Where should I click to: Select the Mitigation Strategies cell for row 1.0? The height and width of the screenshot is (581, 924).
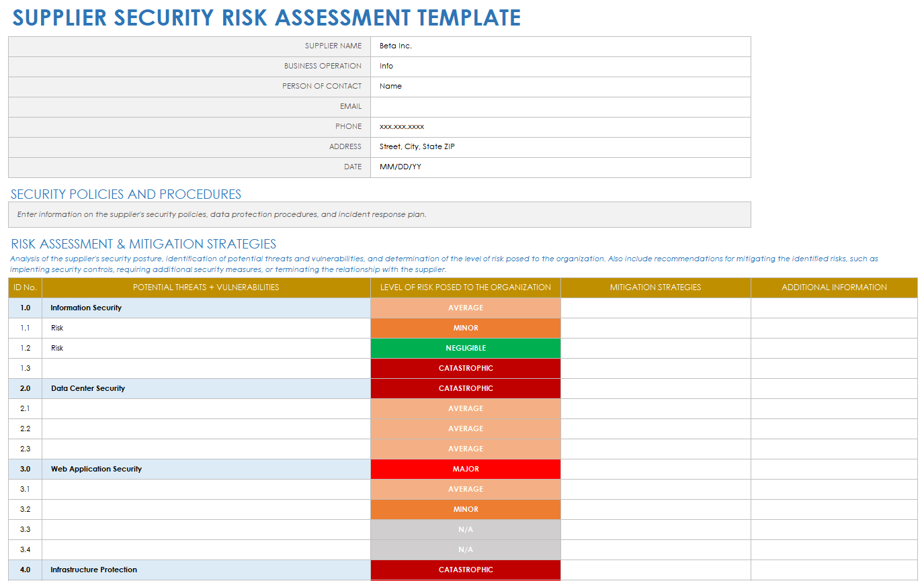655,308
